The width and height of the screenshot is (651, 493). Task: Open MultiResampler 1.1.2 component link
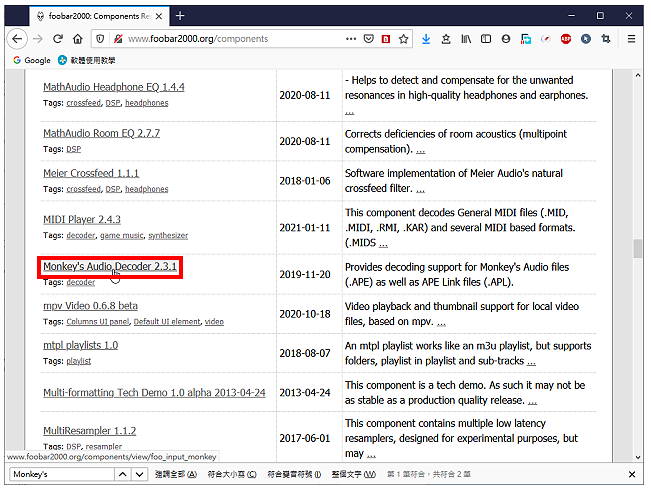90,431
